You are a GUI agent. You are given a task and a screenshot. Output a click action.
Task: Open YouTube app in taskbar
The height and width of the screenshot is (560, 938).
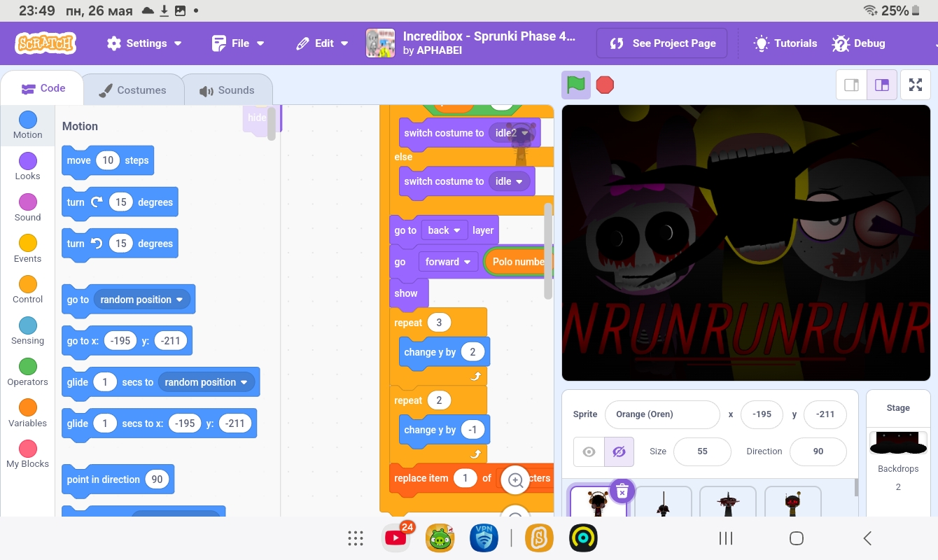click(396, 538)
